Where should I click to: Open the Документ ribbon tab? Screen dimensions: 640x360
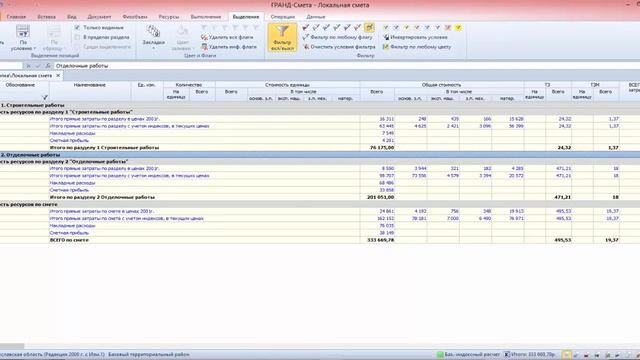coord(99,17)
